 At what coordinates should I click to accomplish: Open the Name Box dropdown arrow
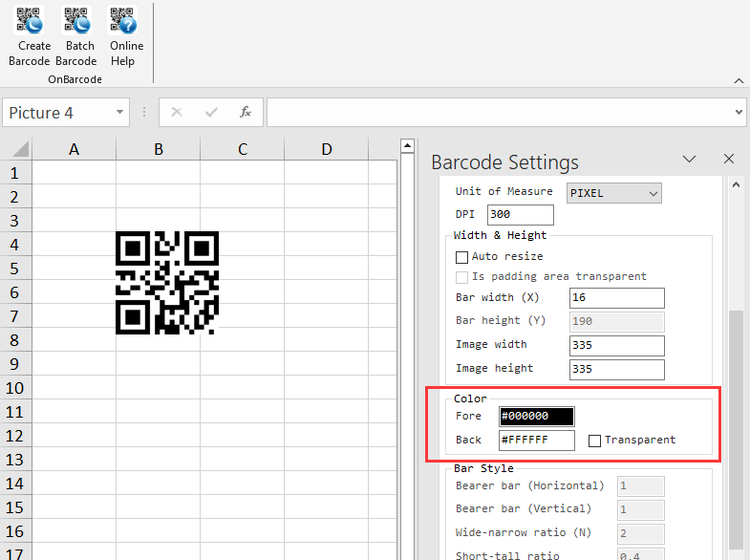click(x=119, y=113)
